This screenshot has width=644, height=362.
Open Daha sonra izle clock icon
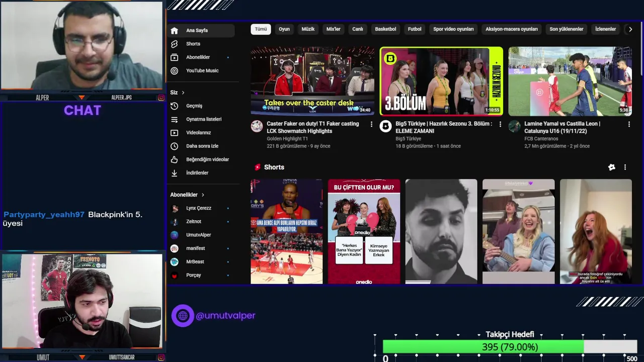point(174,146)
